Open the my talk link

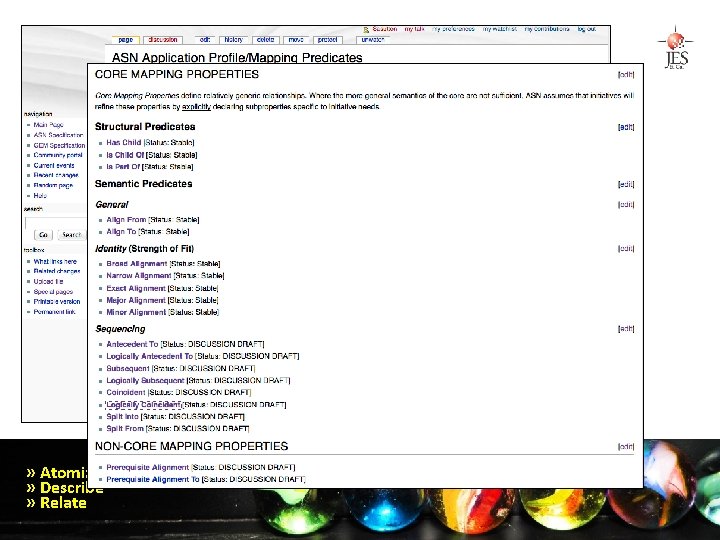tap(414, 29)
